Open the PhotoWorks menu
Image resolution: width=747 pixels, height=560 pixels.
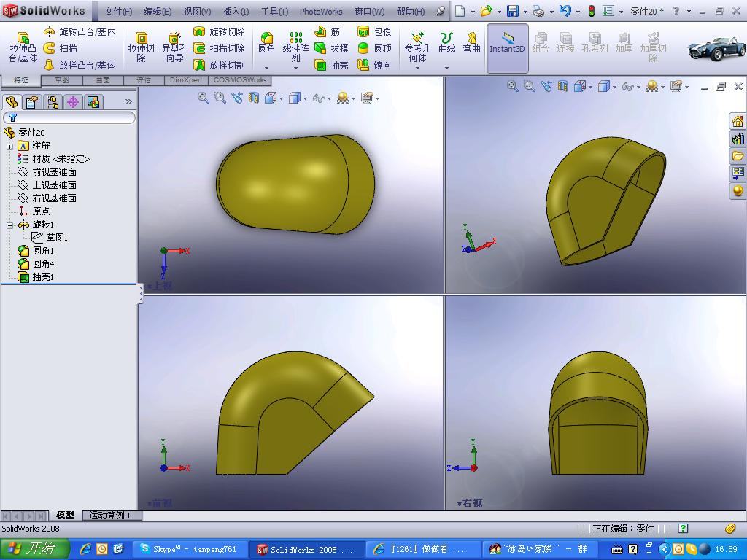[321, 12]
